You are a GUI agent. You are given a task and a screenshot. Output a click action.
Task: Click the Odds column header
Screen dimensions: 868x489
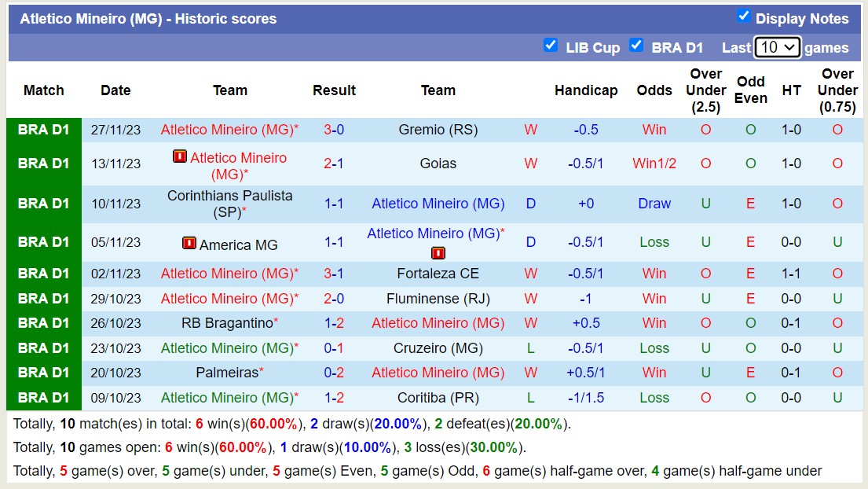pos(654,90)
